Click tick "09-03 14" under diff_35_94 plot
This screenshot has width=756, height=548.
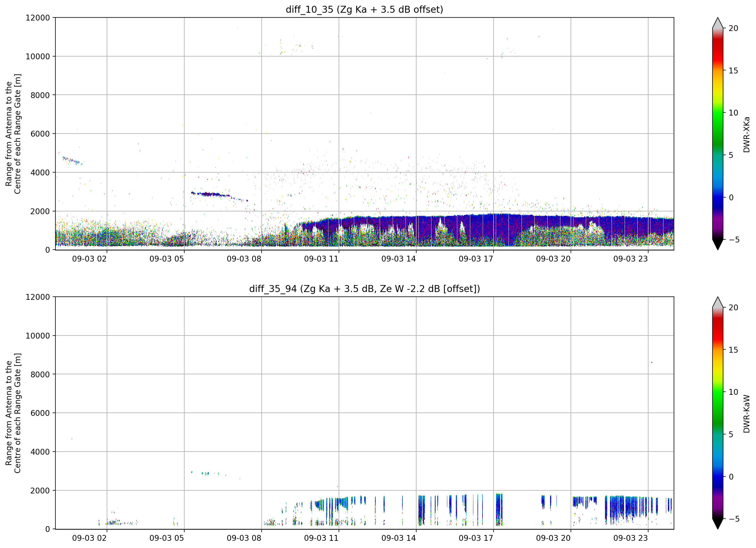[399, 538]
